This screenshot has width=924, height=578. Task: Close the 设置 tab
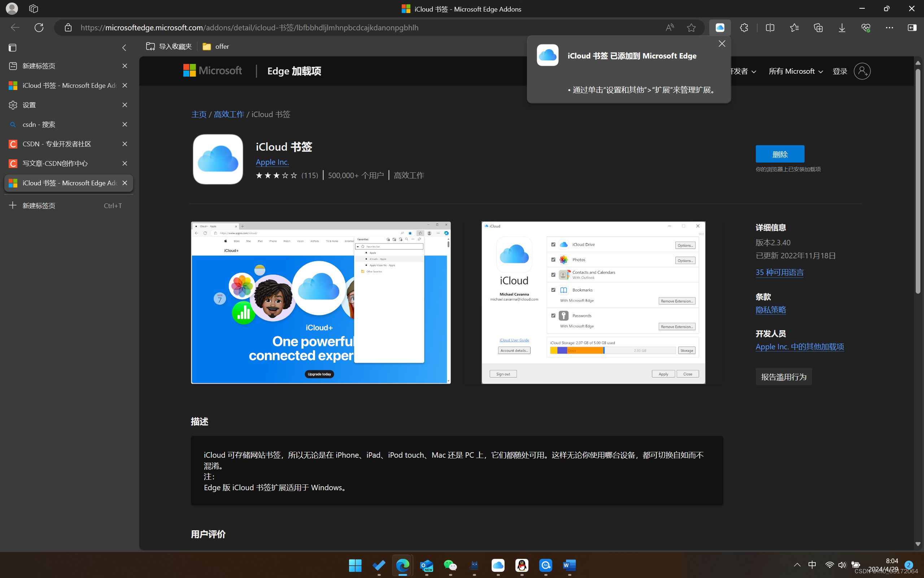125,105
